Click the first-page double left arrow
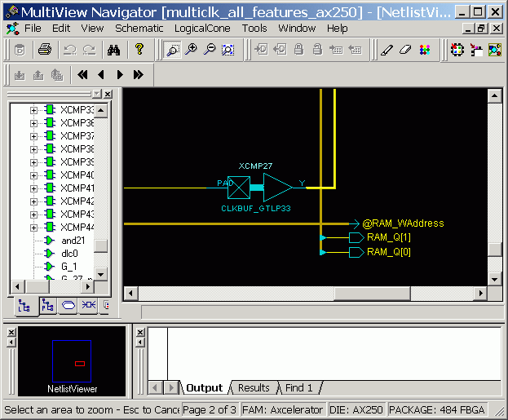 coord(82,75)
